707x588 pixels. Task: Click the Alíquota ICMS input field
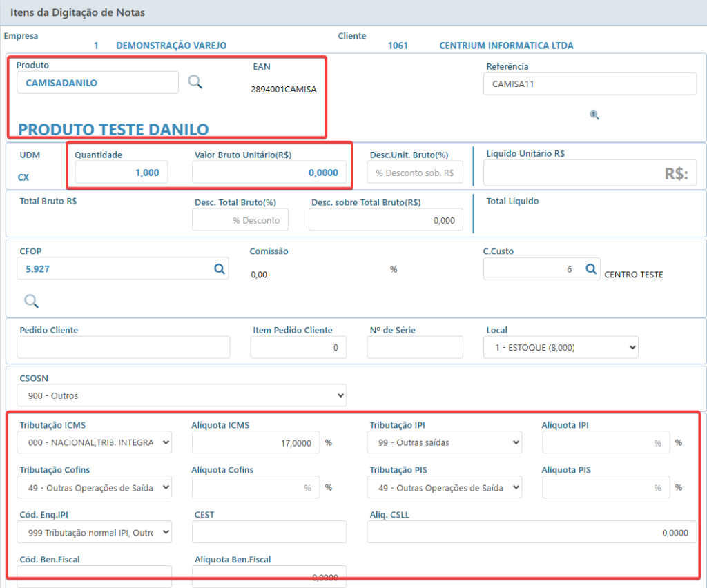(x=255, y=442)
